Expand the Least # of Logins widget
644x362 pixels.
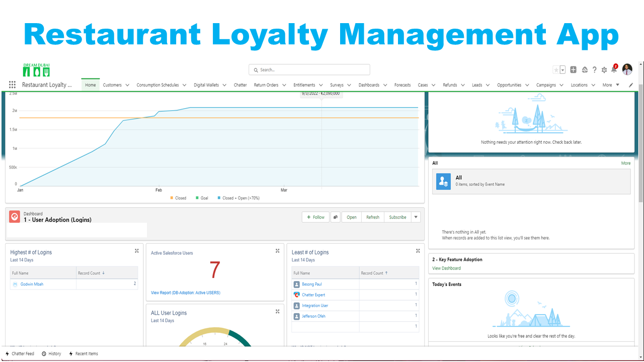pos(418,250)
